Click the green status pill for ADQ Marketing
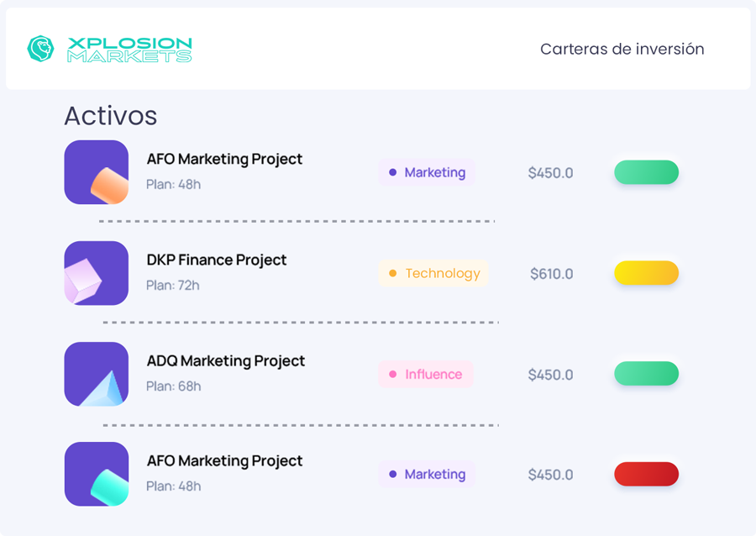Image resolution: width=756 pixels, height=536 pixels. click(x=646, y=374)
